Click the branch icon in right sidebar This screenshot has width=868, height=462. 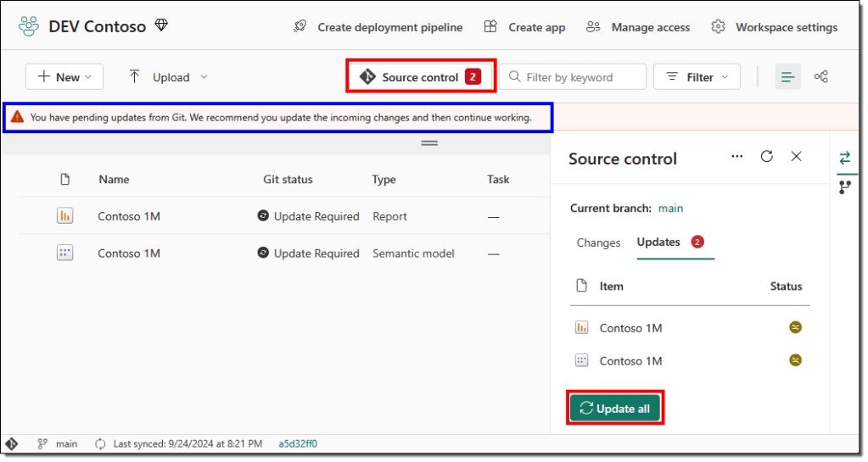click(844, 187)
